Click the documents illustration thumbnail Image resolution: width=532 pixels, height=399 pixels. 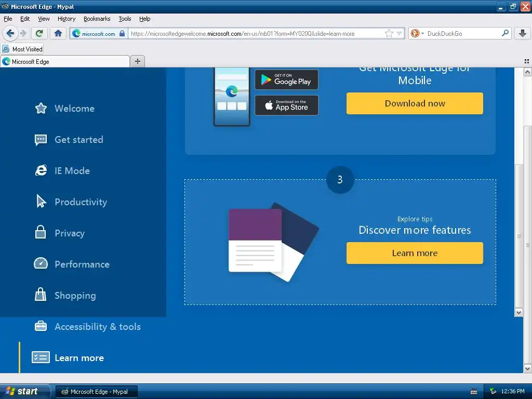[273, 242]
